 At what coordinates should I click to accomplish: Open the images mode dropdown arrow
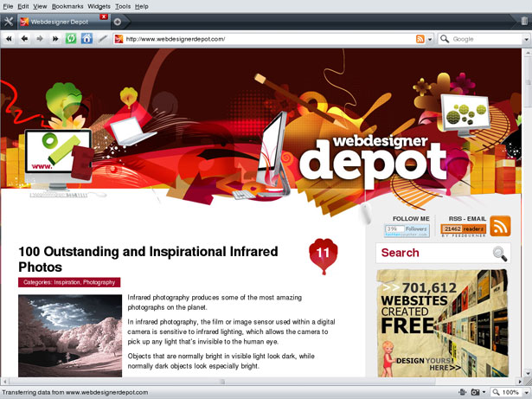tap(484, 393)
